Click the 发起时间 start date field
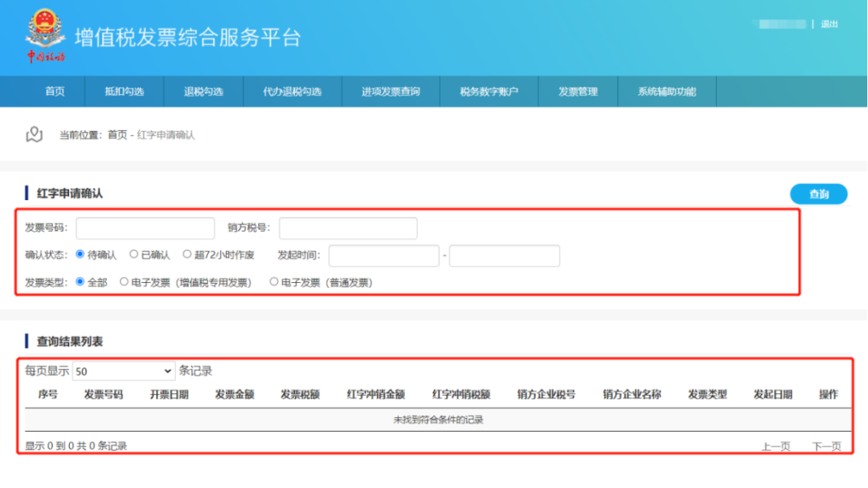The image size is (868, 488). tap(383, 256)
